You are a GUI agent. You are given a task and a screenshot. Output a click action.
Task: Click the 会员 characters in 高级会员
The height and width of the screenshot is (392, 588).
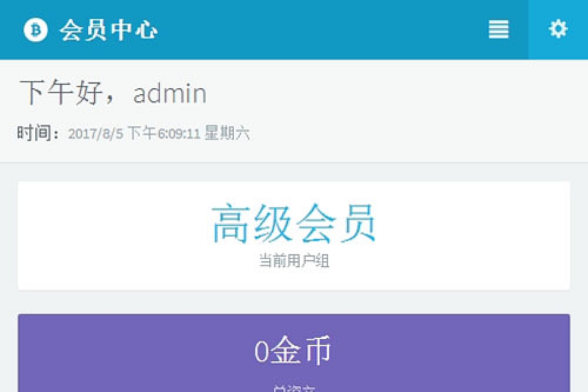pos(336,223)
